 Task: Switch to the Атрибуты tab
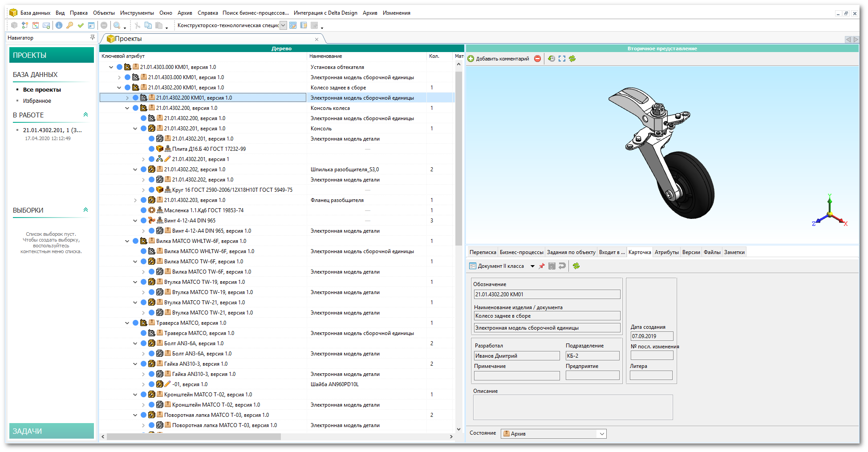[666, 252]
